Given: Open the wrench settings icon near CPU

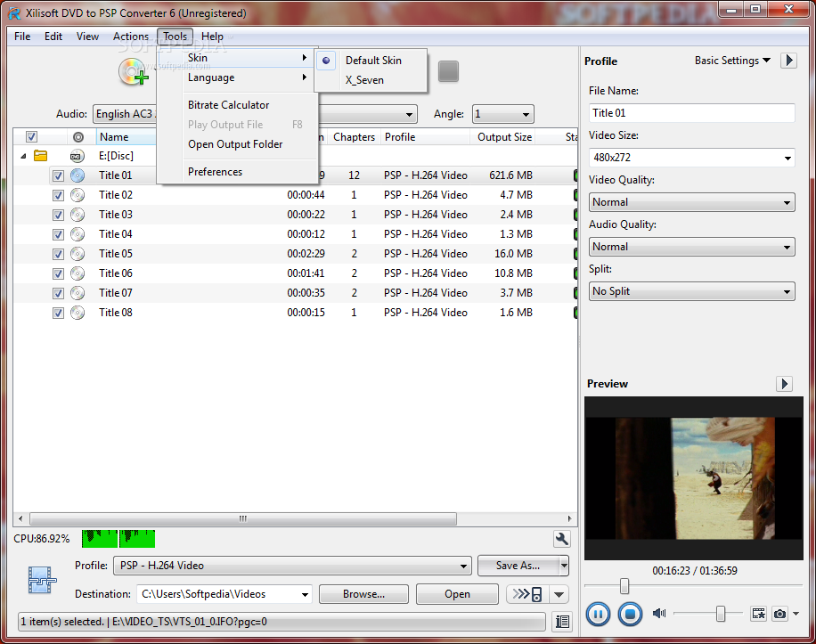Looking at the screenshot, I should [561, 539].
